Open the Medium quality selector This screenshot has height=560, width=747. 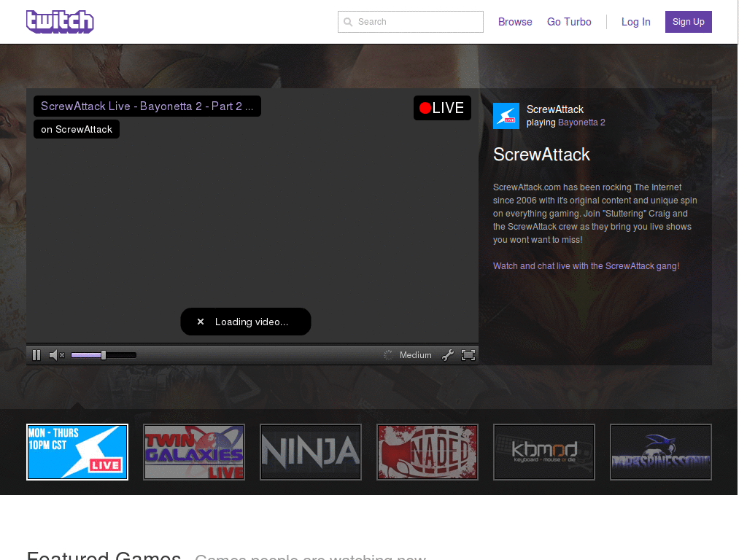tap(415, 355)
